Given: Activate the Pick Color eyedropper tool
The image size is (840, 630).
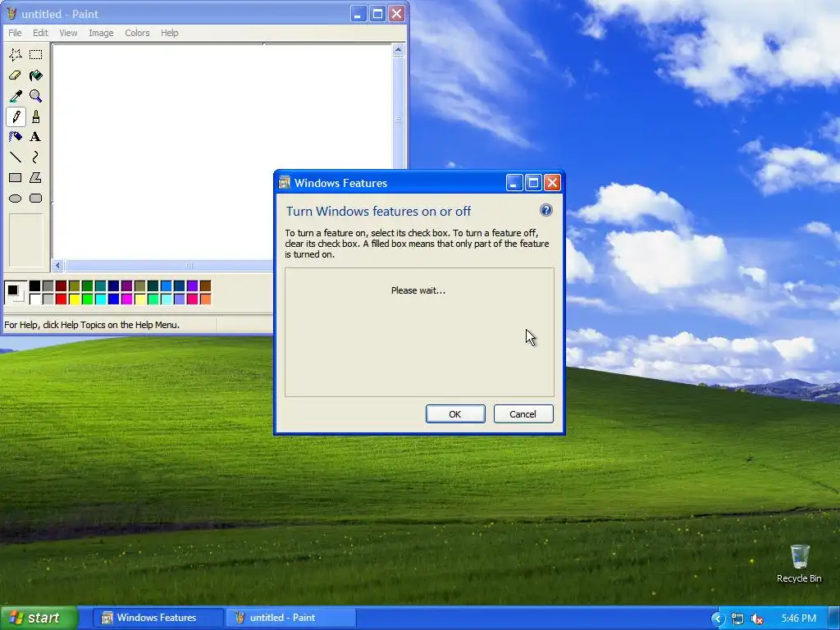Looking at the screenshot, I should click(x=15, y=96).
